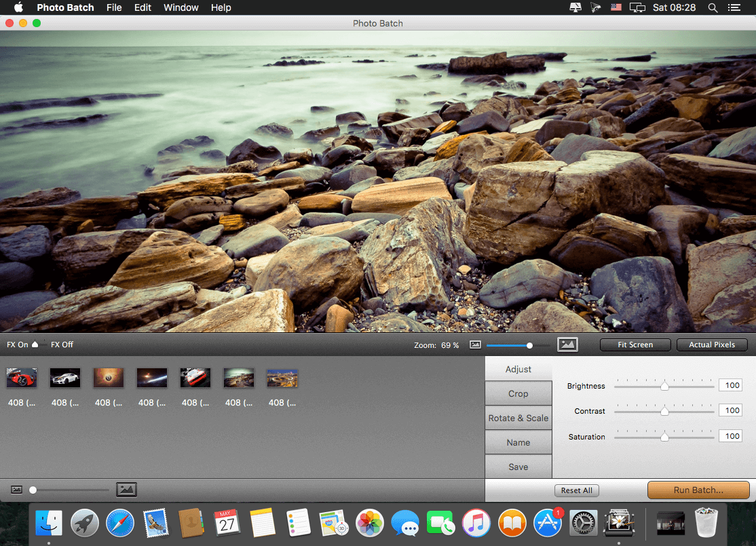
Task: Click the US flag input source icon
Action: point(616,7)
